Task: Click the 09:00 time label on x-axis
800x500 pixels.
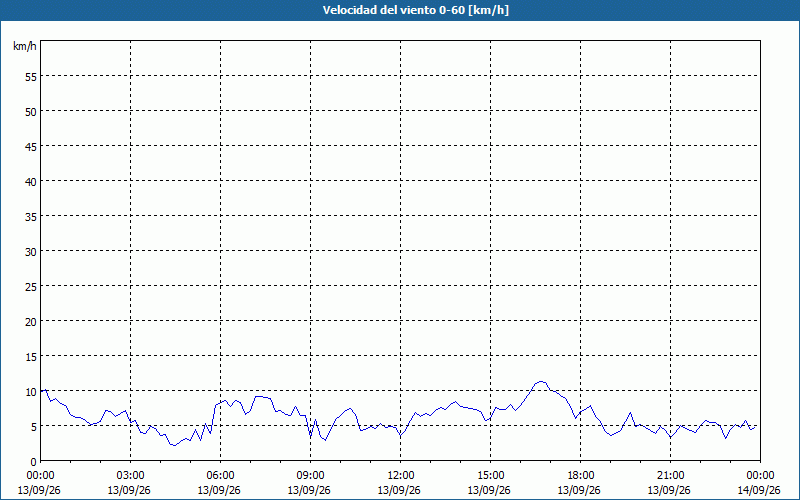Action: point(310,476)
